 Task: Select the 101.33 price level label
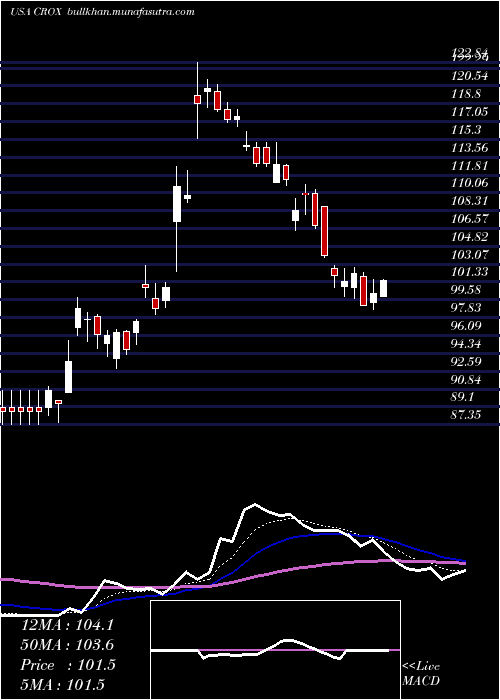point(468,272)
